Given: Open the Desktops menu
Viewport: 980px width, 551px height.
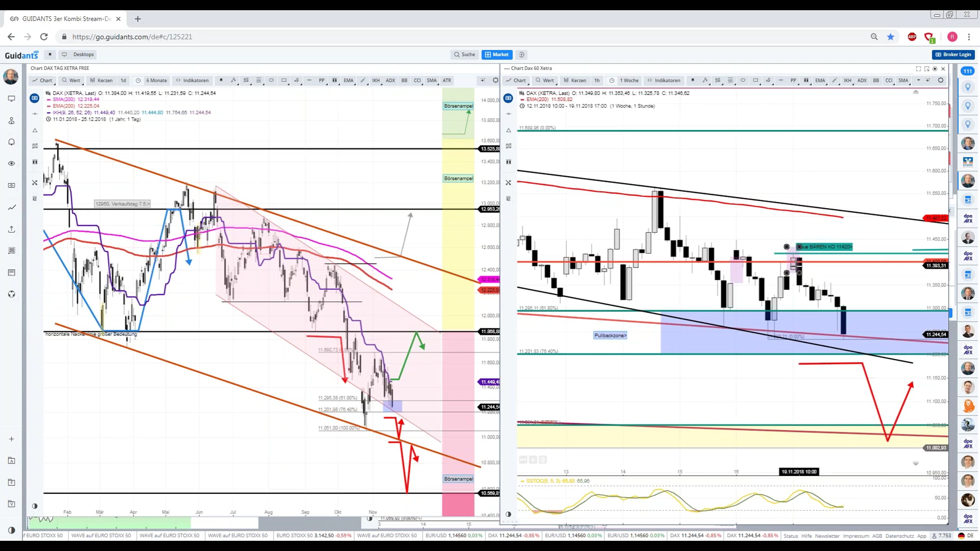Looking at the screenshot, I should (78, 54).
